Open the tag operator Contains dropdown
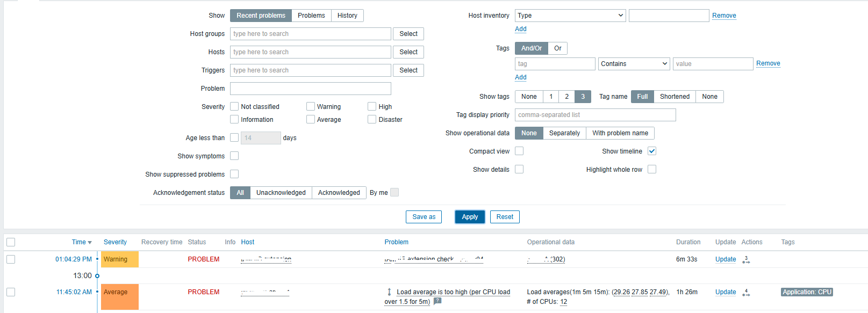 [x=634, y=64]
